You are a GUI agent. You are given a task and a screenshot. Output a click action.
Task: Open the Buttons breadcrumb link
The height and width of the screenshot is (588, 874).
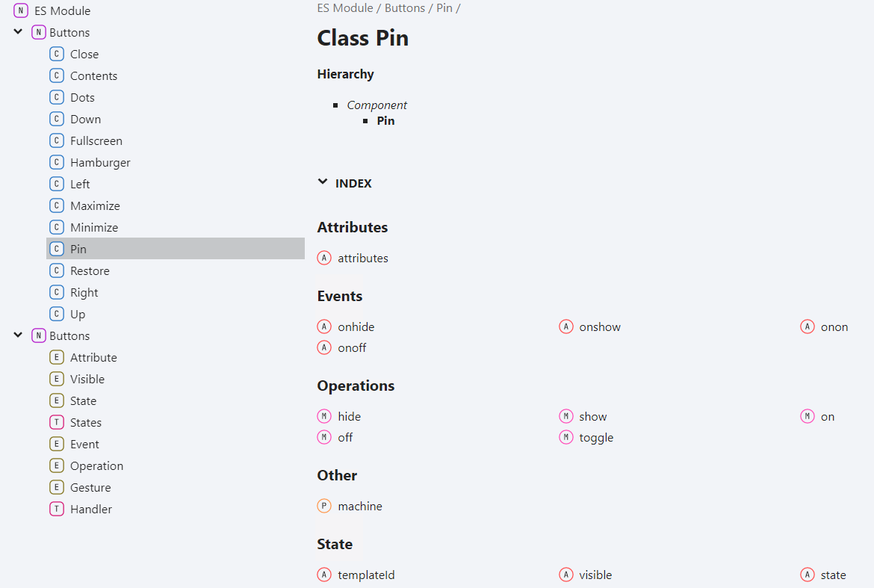coord(405,7)
